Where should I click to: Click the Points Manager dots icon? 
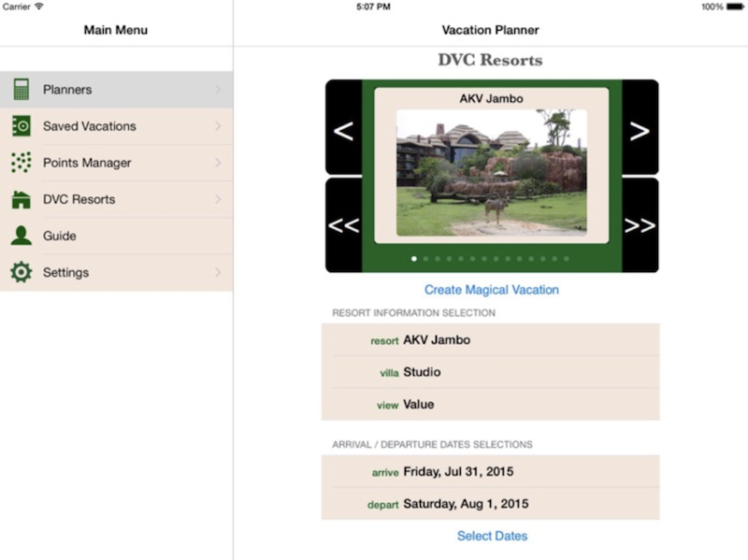[x=21, y=163]
